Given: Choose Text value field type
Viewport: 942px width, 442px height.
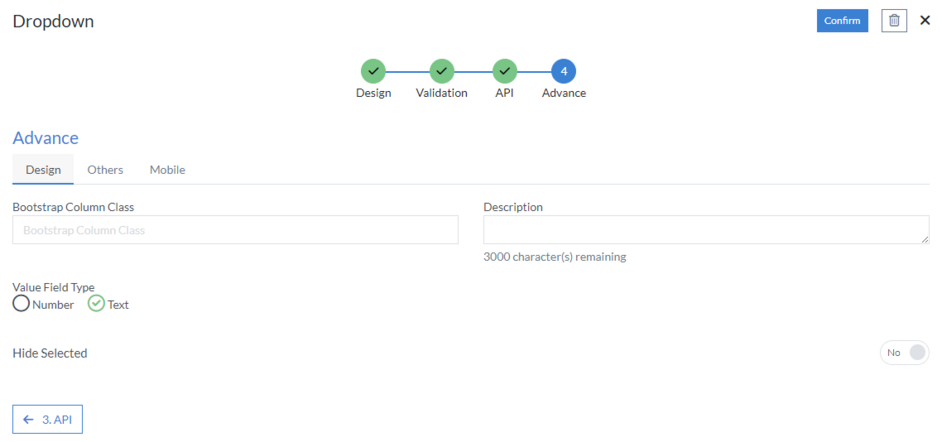Looking at the screenshot, I should (96, 304).
